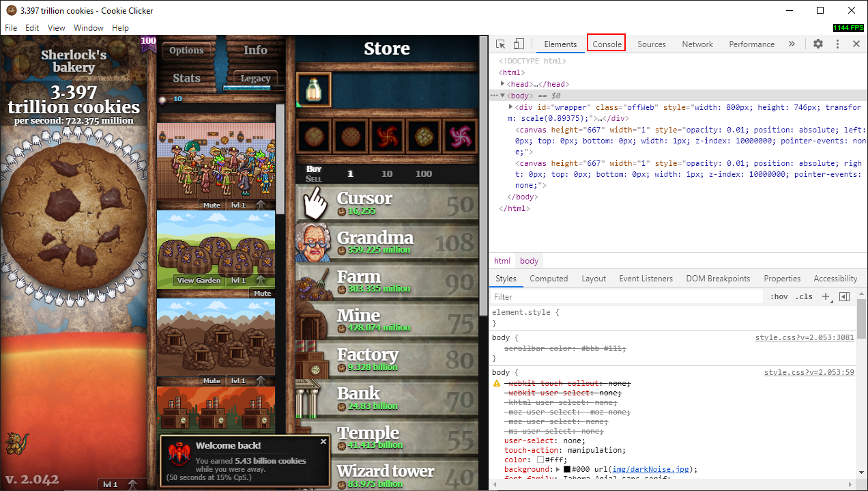
Task: Toggle the DevTools device toolbar icon
Action: coord(519,44)
